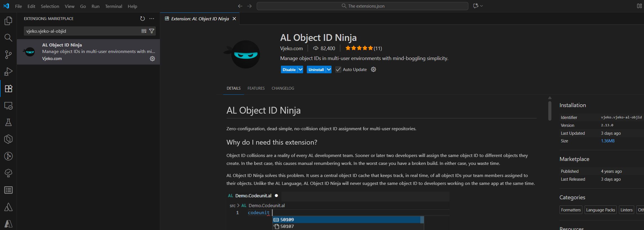Open the Testing flask icon

(x=8, y=122)
